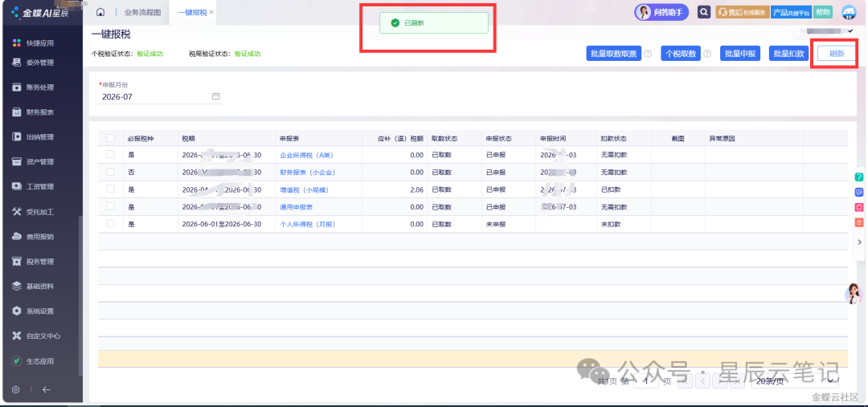Screen dimensions: 868x407
Task: Expand the blurred company selector dropdown
Action: click(829, 31)
